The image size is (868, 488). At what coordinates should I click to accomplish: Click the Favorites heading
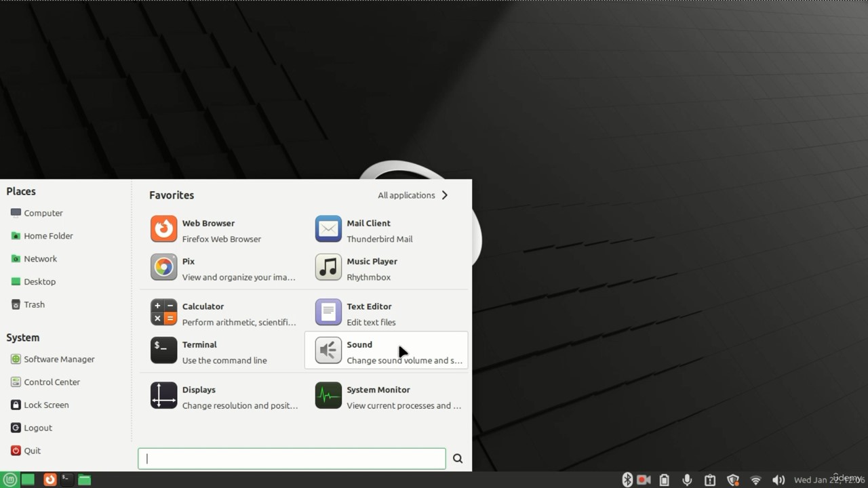[172, 195]
